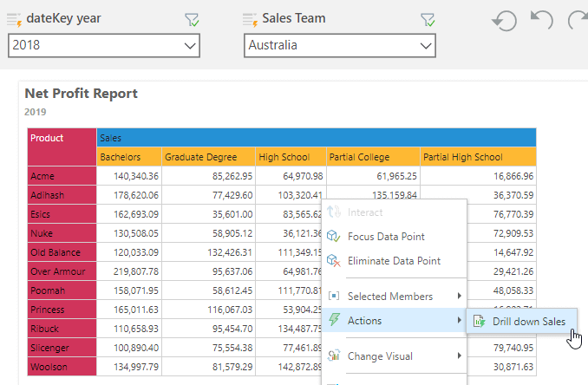This screenshot has height=385, width=588.
Task: Choose Focus Data Point from context menu
Action: 394,237
